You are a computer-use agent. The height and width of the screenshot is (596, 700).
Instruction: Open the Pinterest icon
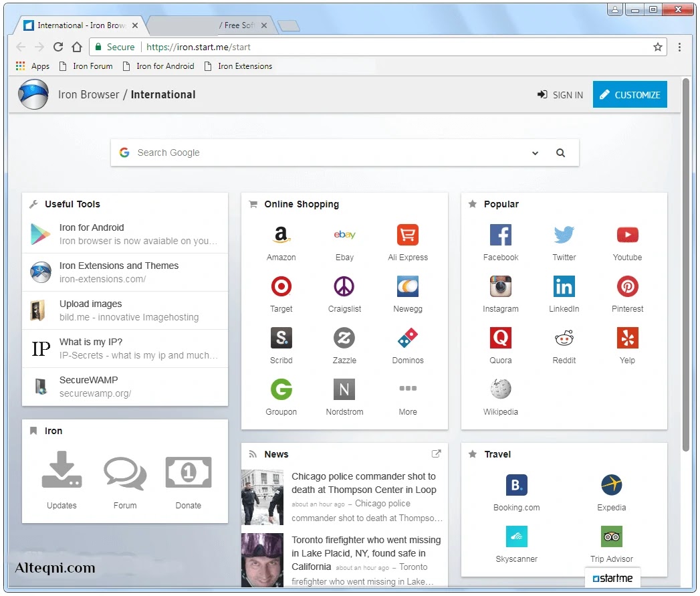tap(627, 286)
